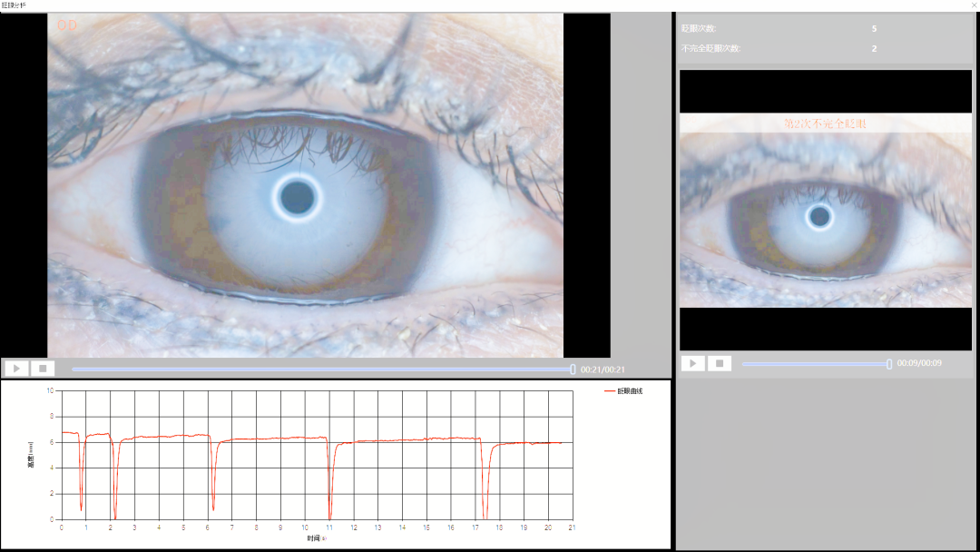This screenshot has height=552, width=980.
Task: Stop the main eye video
Action: [x=43, y=369]
